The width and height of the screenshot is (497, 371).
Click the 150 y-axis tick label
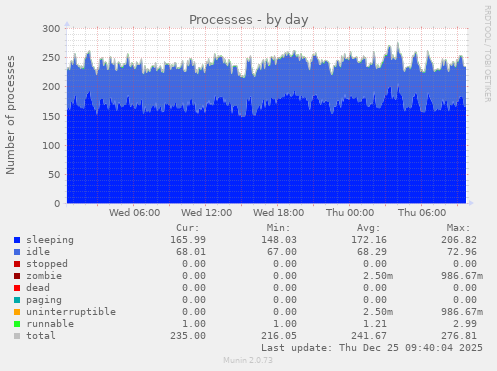pyautogui.click(x=51, y=116)
